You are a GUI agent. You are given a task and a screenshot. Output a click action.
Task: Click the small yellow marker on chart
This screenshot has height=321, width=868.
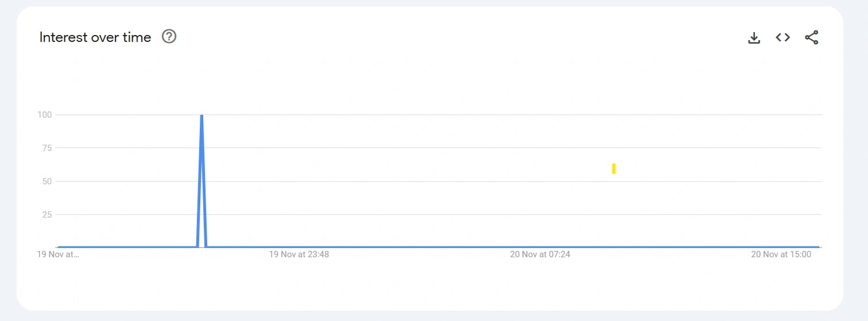point(614,168)
